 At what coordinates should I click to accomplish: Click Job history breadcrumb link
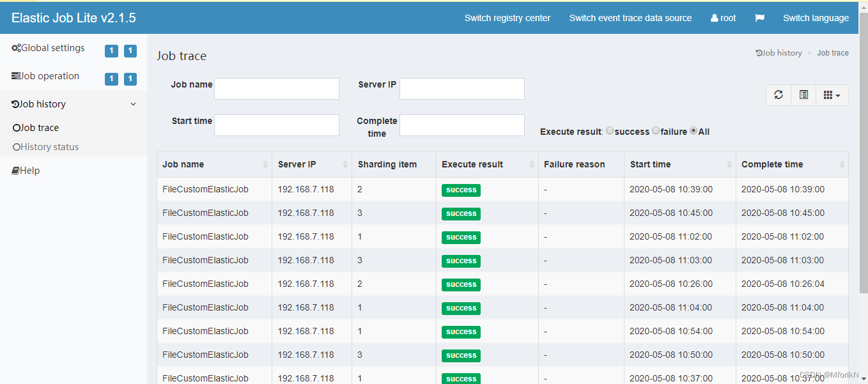point(779,53)
